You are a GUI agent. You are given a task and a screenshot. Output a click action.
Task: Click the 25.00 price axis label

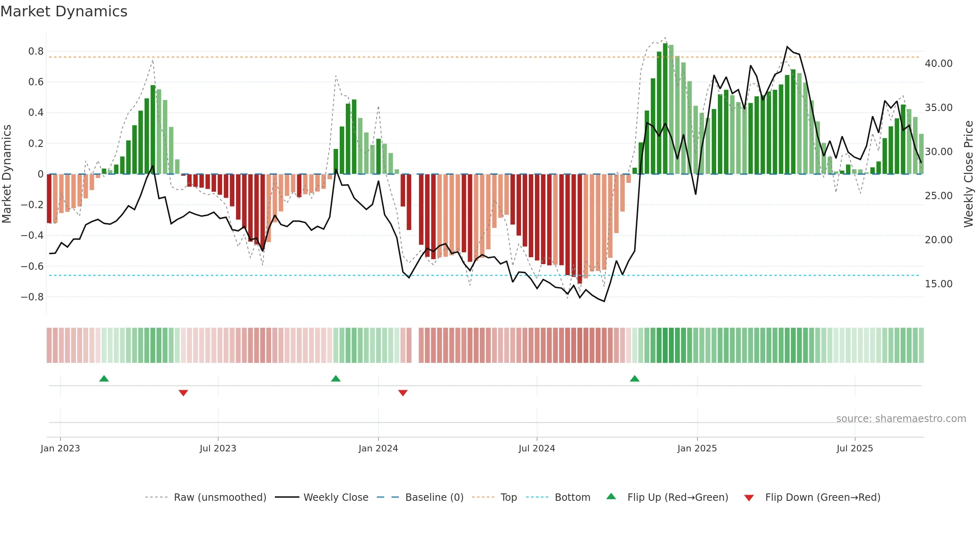tap(939, 196)
